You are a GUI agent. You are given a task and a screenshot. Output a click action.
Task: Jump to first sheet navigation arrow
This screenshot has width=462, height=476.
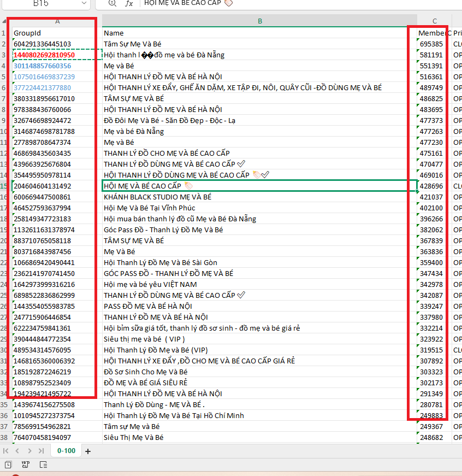(6, 451)
